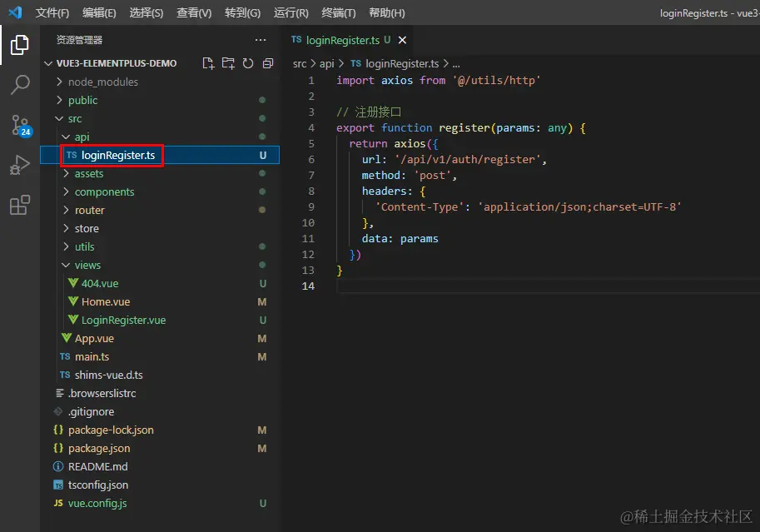The height and width of the screenshot is (532, 760).
Task: Click the 资源管理器 panel title
Action: pyautogui.click(x=79, y=40)
